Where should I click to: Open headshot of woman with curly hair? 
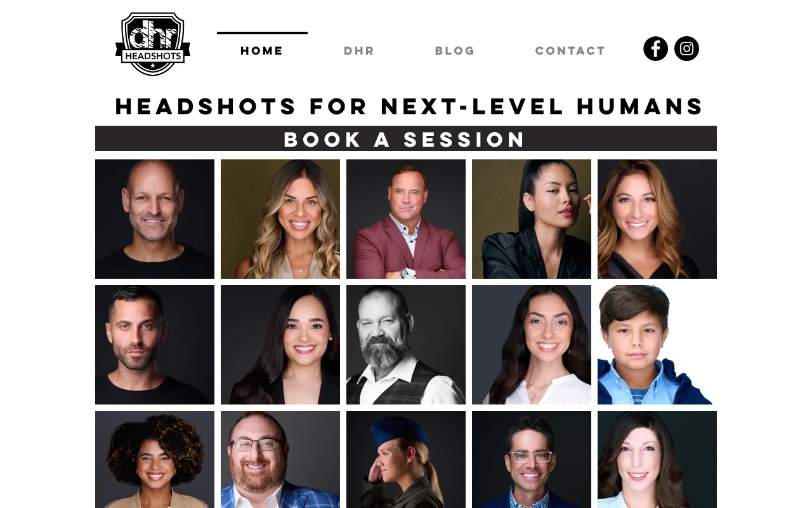pyautogui.click(x=155, y=459)
